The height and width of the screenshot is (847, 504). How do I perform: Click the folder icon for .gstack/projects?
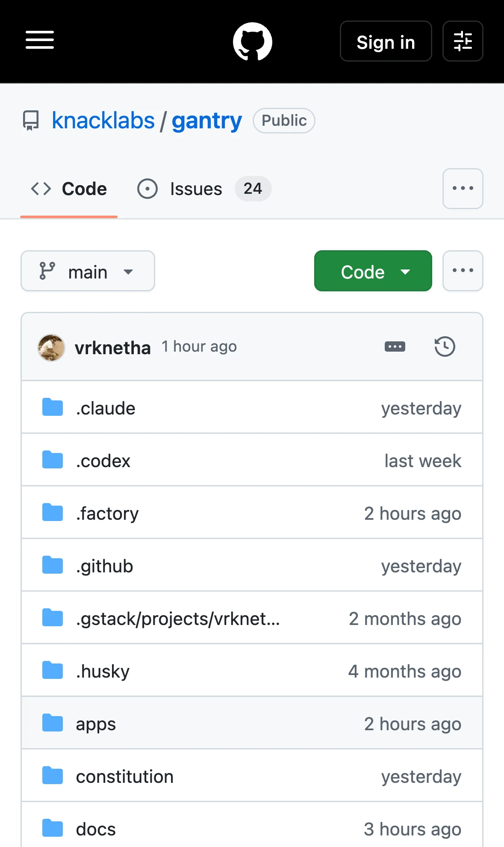tap(53, 618)
